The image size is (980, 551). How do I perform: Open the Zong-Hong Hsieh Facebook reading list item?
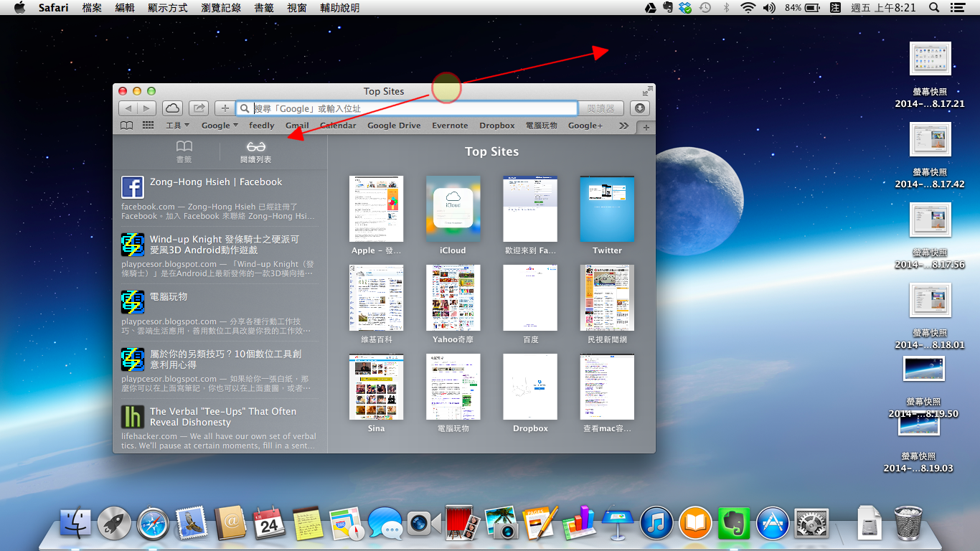[220, 198]
